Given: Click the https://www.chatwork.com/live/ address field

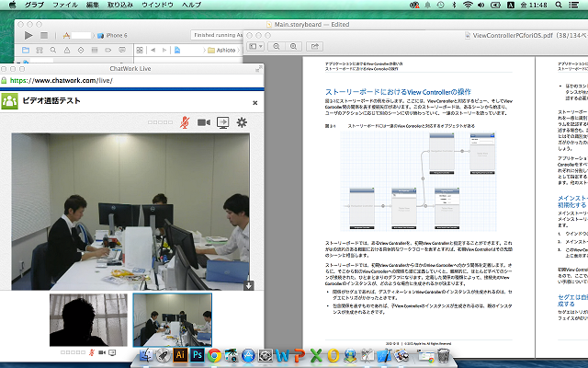Looking at the screenshot, I should tap(132, 80).
